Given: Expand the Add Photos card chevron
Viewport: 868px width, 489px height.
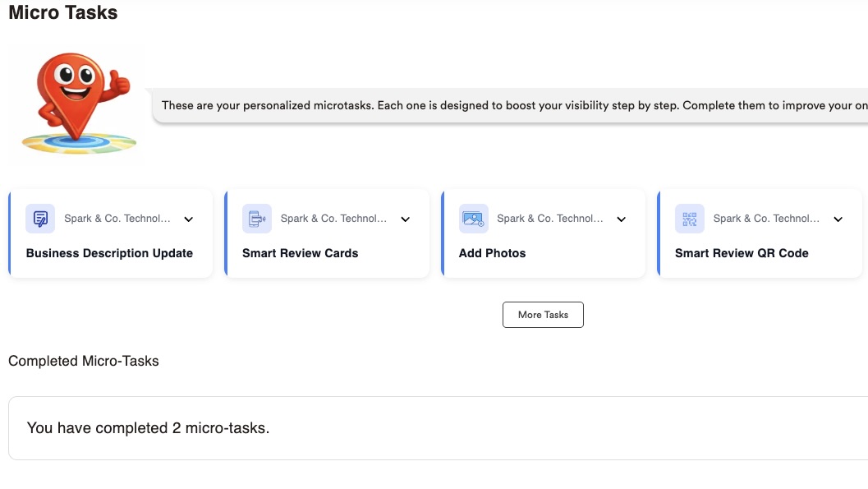Looking at the screenshot, I should tap(622, 219).
